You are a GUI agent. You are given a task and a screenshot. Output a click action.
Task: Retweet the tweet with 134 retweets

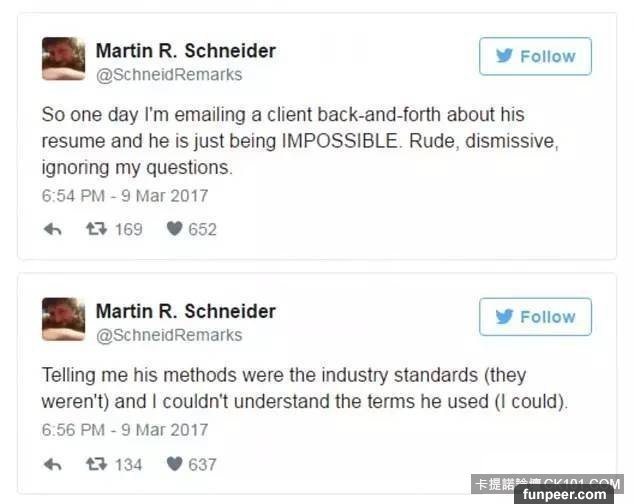pyautogui.click(x=96, y=464)
